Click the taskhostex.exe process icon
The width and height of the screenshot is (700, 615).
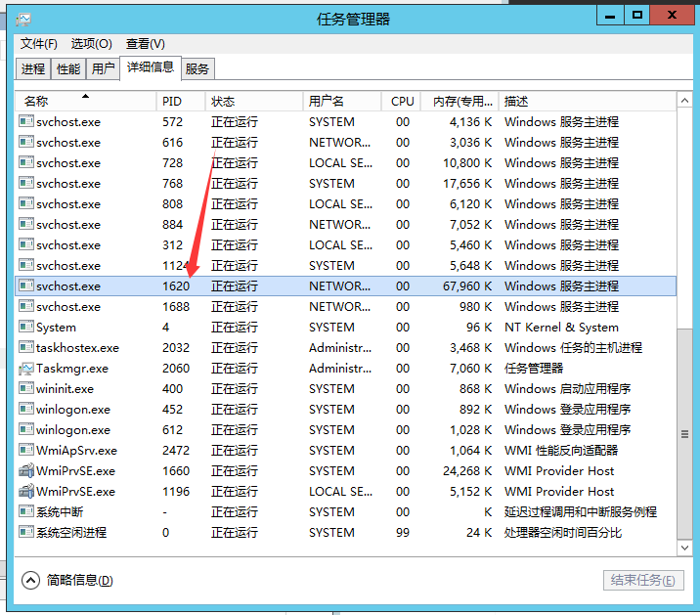pyautogui.click(x=26, y=348)
